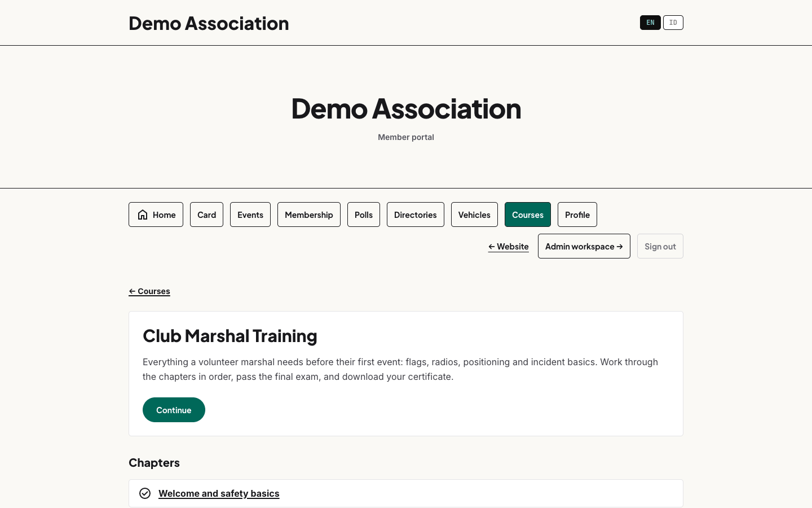Viewport: 812px width, 508px height.
Task: Click the Chapters section heading
Action: [154, 463]
